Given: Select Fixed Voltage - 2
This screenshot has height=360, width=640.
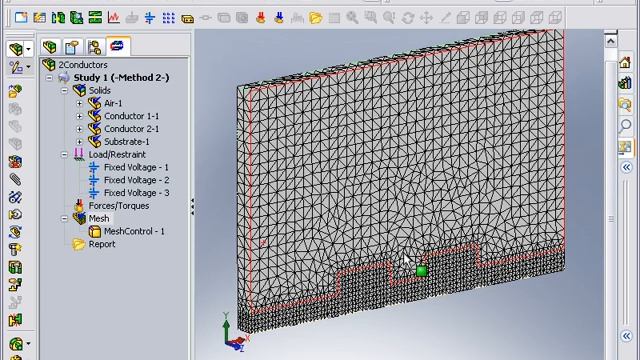Looking at the screenshot, I should tap(136, 180).
